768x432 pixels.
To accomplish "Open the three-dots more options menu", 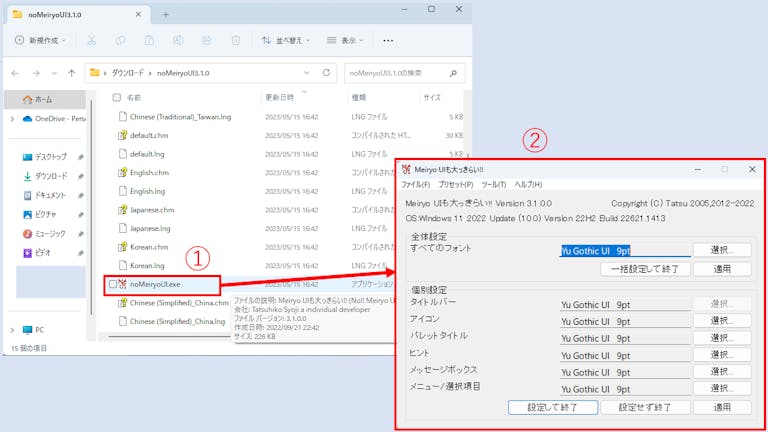I will point(388,41).
